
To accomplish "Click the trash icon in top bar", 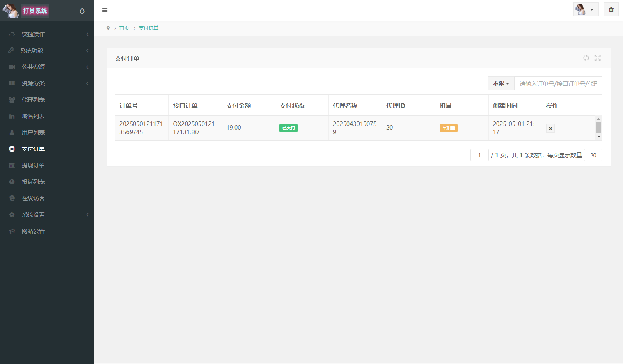I will (611, 10).
